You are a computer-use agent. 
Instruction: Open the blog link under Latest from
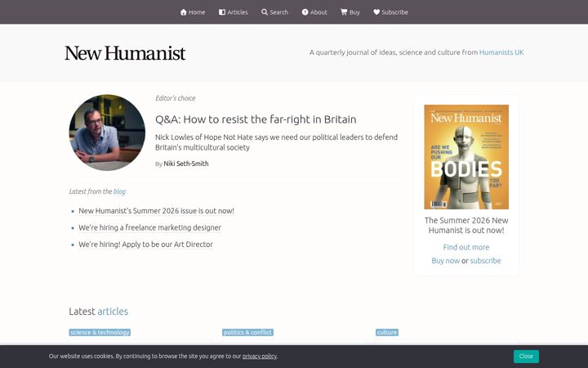tap(119, 191)
